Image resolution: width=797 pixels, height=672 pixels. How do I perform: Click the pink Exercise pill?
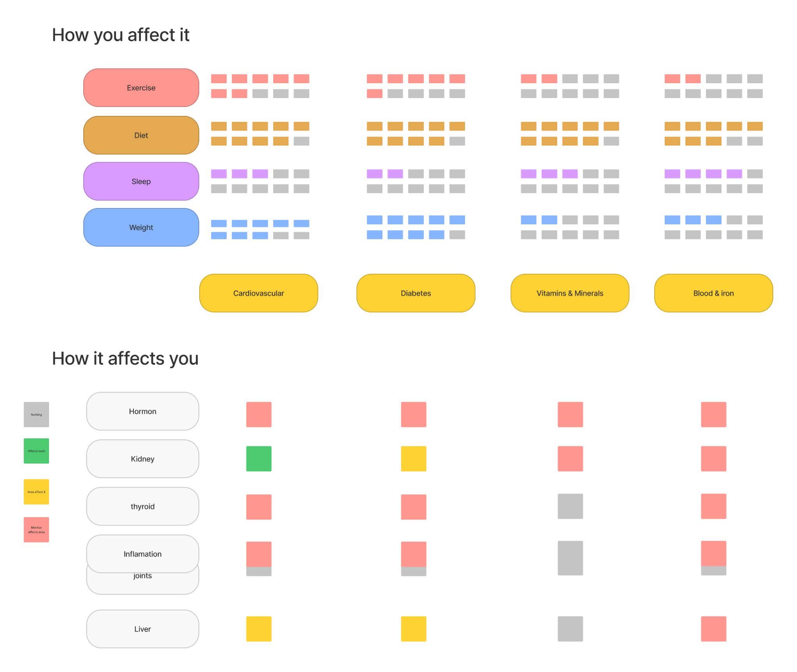[x=141, y=88]
